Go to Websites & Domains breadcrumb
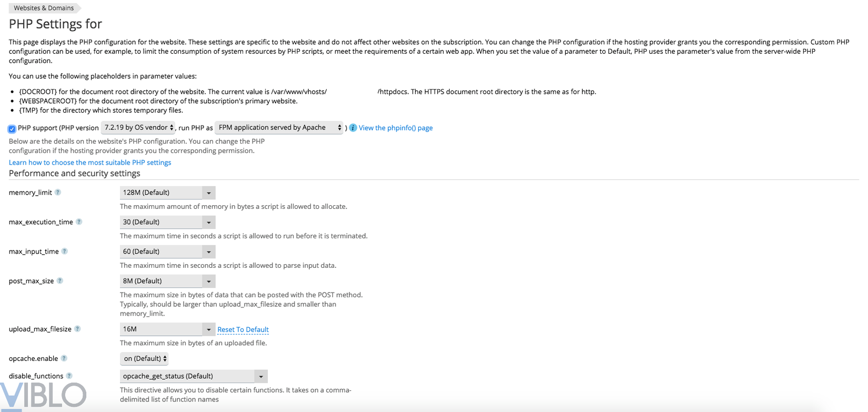Image resolution: width=868 pixels, height=412 pixels. (44, 8)
